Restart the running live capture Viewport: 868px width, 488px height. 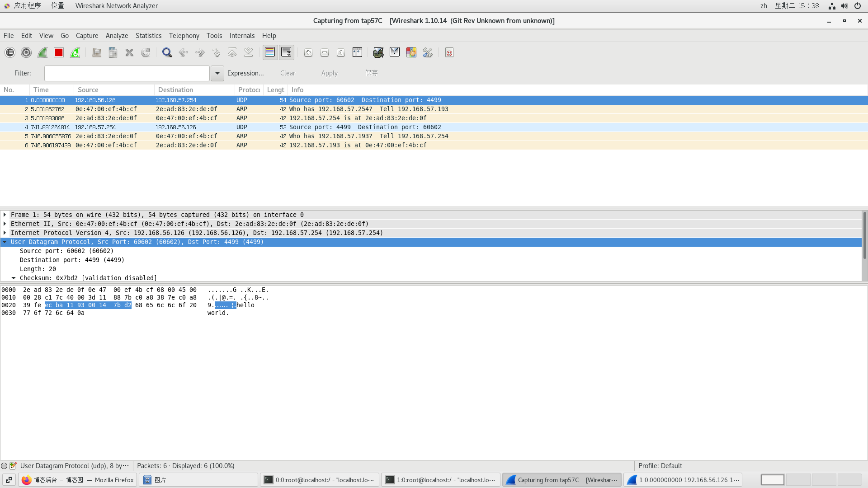75,52
